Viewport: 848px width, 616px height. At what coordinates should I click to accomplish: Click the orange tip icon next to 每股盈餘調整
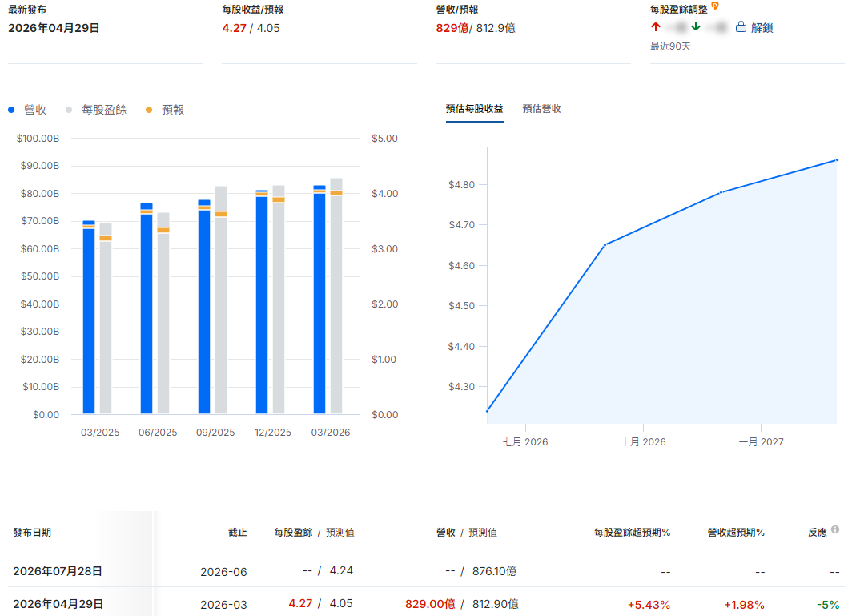point(715,6)
